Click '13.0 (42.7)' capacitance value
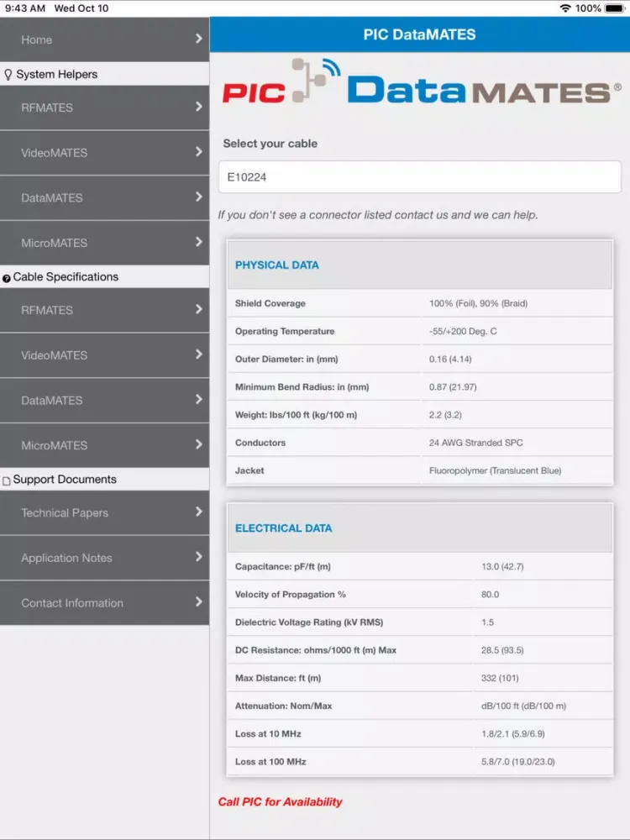The width and height of the screenshot is (630, 840). [502, 566]
